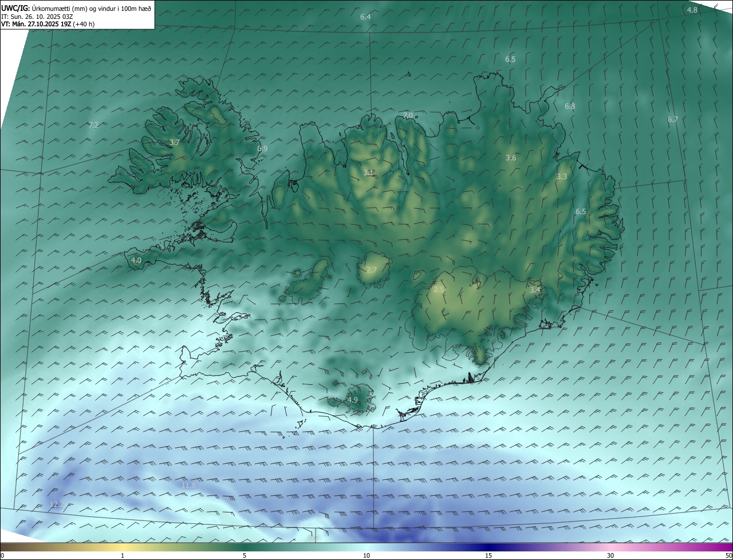
Task: Select the 11.8 value label offshore
Action: point(188,486)
